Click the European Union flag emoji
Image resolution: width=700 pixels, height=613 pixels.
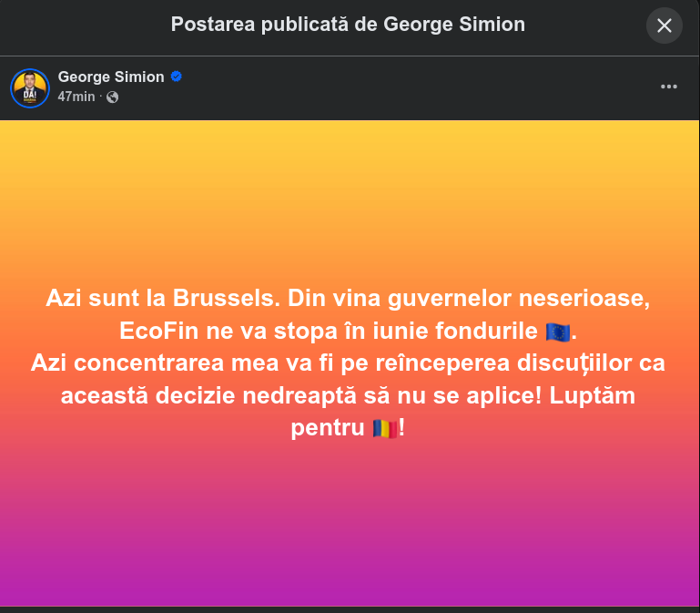(x=558, y=332)
